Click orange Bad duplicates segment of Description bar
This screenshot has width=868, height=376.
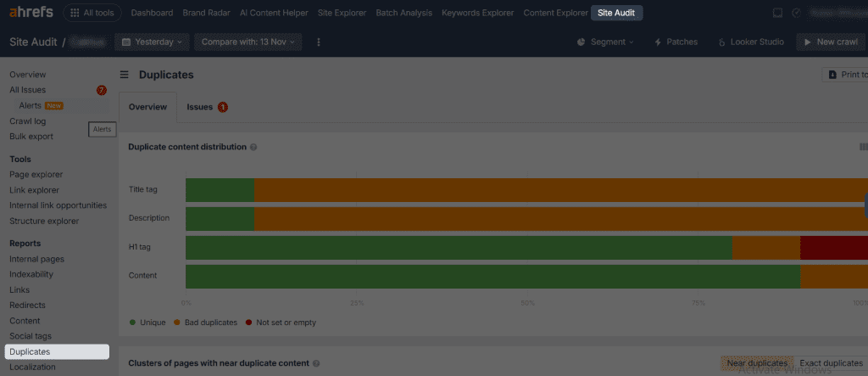[561, 218]
